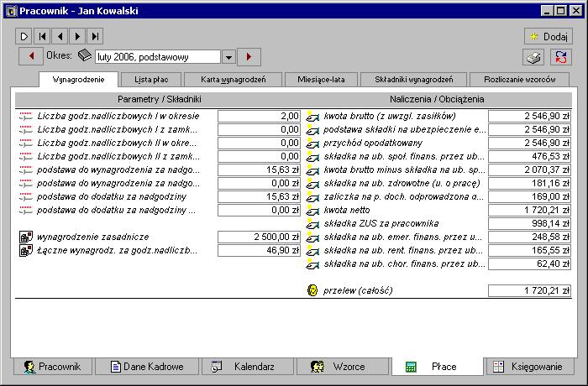The height and width of the screenshot is (386, 588).
Task: Click icon beside Liczba godz.nadliczbowych I w okresie
Action: (25, 116)
